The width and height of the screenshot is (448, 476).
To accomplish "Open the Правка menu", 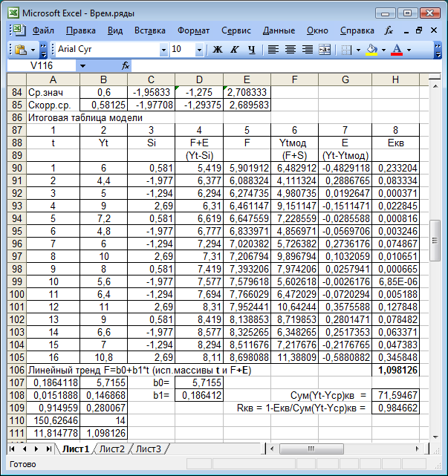I will coord(80,30).
